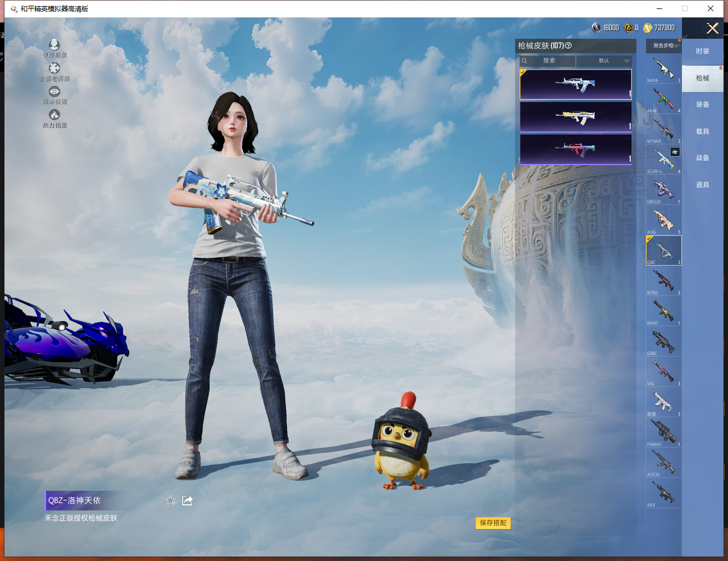Click the 枪械皮肤 (107) panel title
Viewport: 728px width, 561px height.
point(541,45)
